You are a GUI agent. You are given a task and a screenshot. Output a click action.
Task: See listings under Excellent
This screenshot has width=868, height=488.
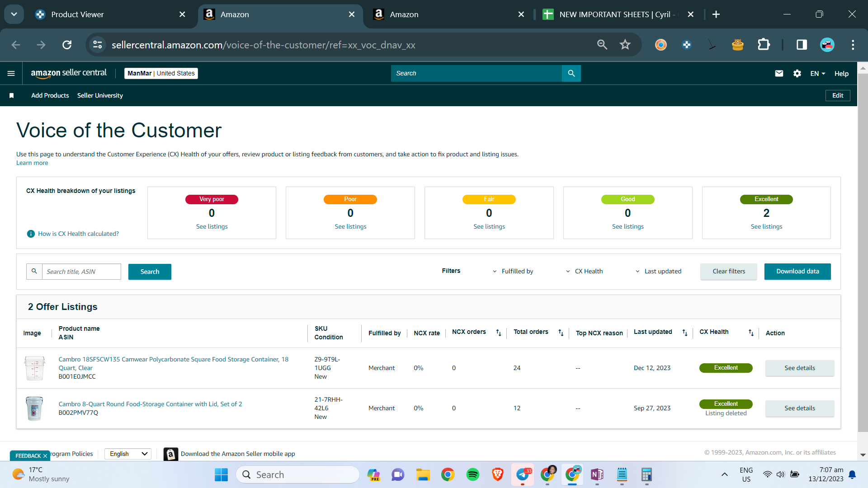click(766, 226)
